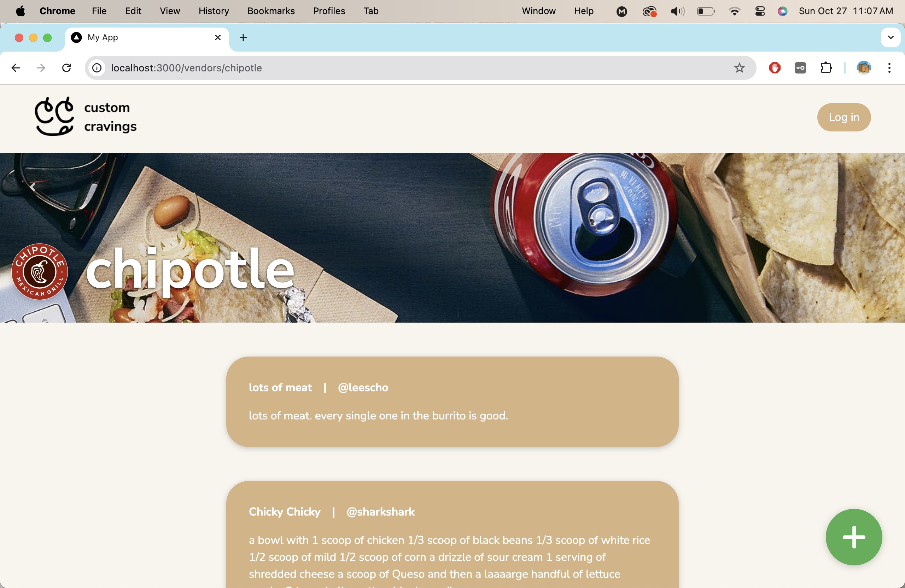This screenshot has width=905, height=588.
Task: View site information icon in the address bar
Action: click(97, 68)
